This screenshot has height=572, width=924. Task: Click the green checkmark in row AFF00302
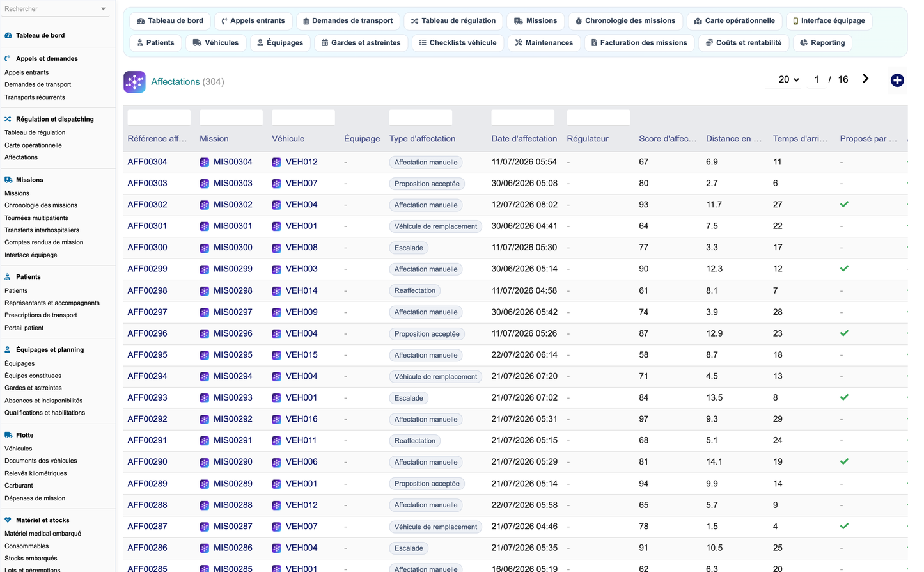[844, 205]
